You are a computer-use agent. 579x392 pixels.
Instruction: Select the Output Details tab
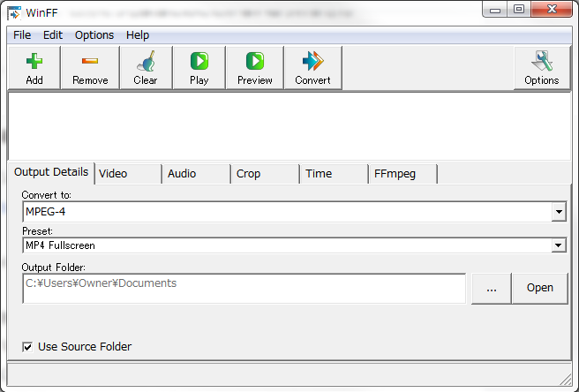(x=51, y=172)
